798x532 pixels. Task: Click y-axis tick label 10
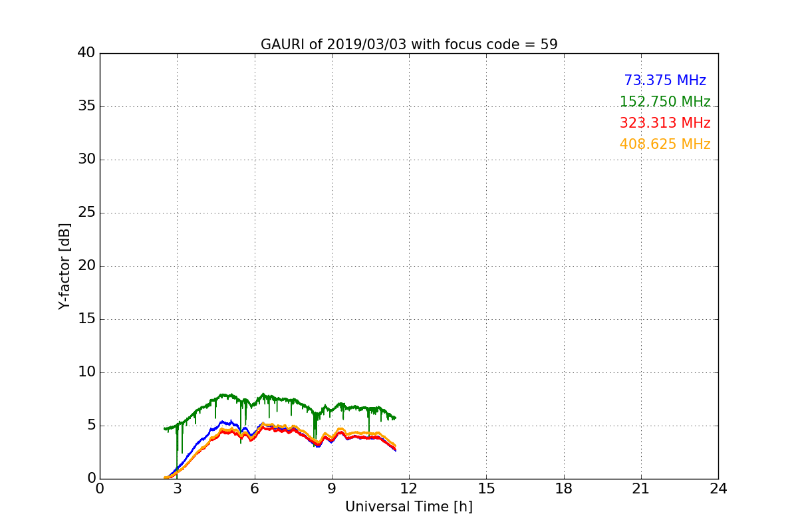pyautogui.click(x=86, y=372)
